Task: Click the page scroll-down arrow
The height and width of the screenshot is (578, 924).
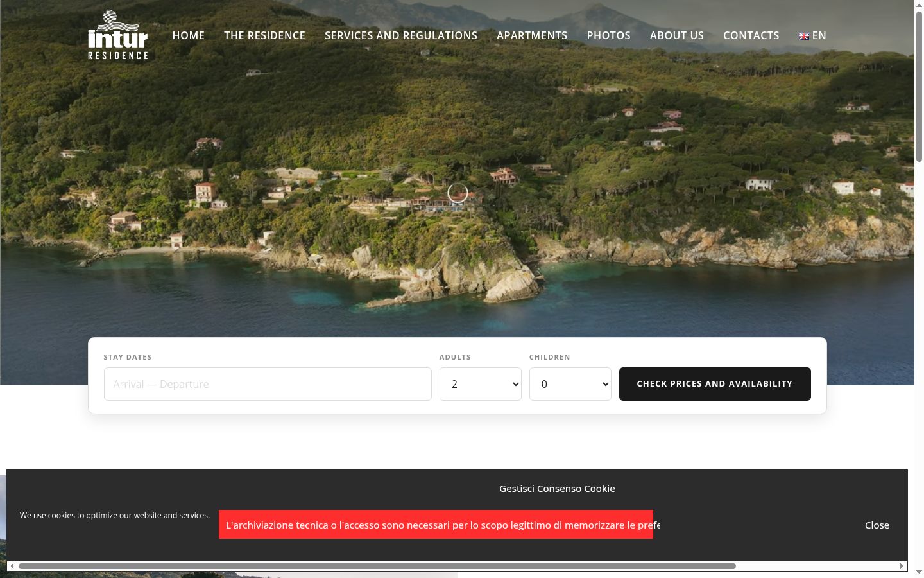Action: 919,572
